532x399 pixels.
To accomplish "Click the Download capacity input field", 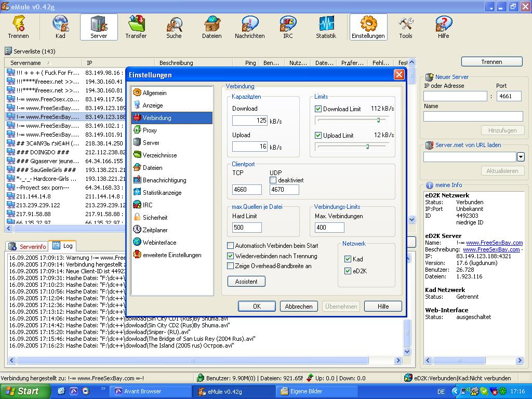I will 250,121.
